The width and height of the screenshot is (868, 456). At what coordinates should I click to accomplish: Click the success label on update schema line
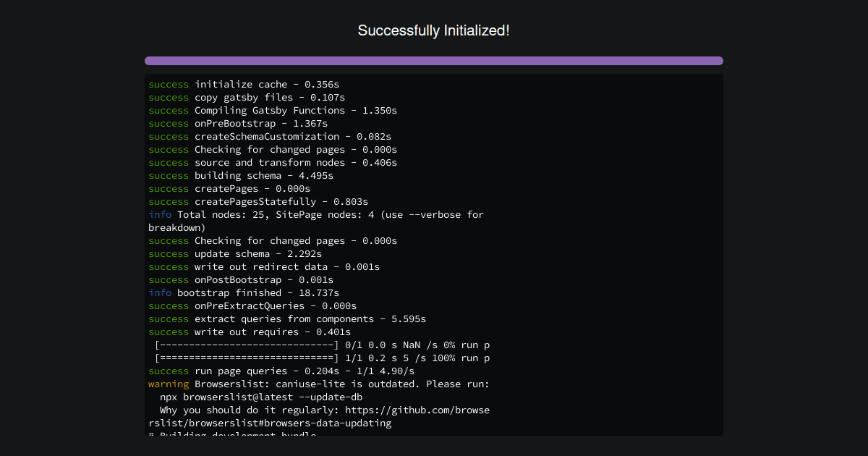(168, 253)
